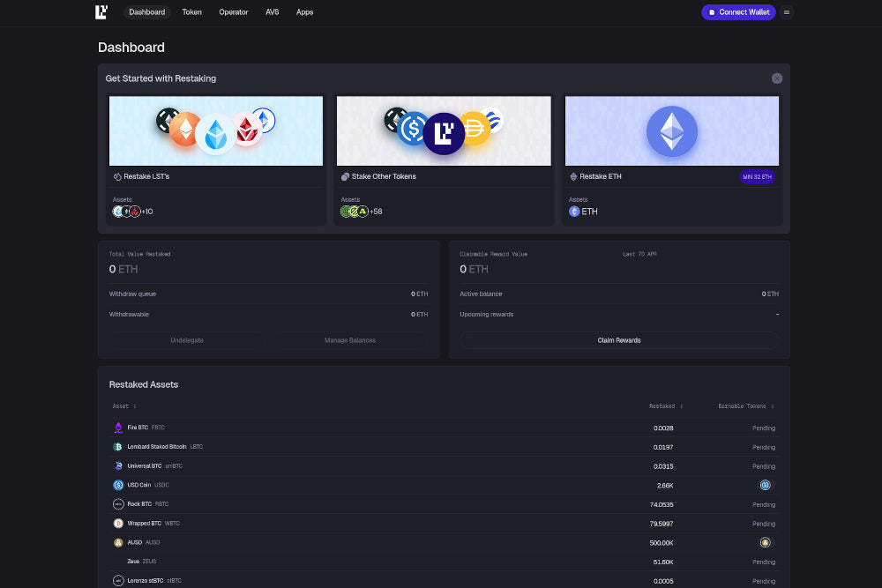882x588 pixels.
Task: Click the USD Coin token icon
Action: (118, 485)
